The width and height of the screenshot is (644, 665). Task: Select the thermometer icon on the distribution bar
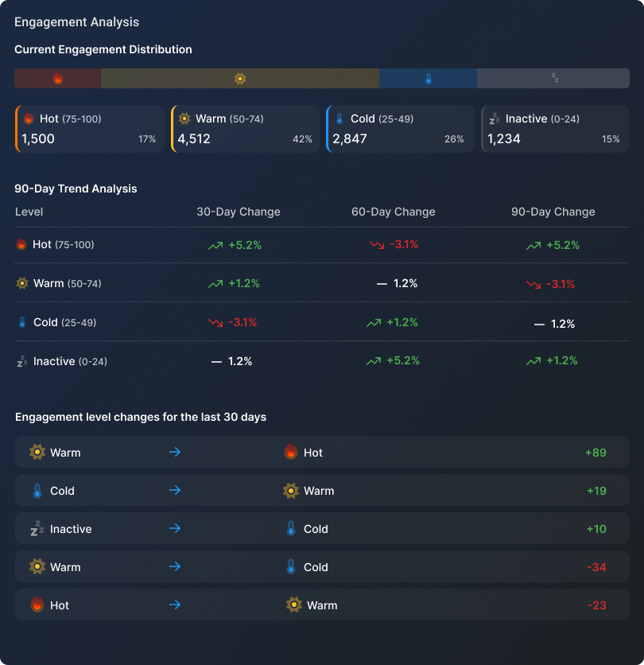pos(429,78)
